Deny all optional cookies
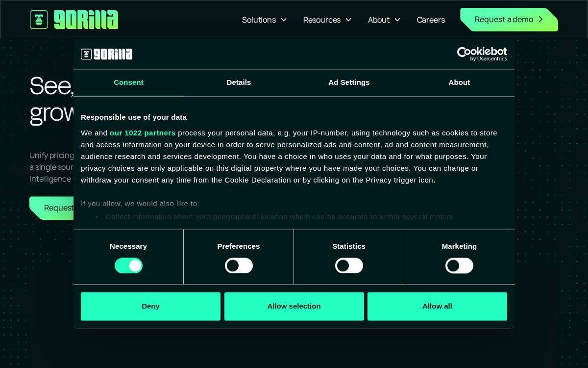The image size is (588, 368). tap(150, 306)
